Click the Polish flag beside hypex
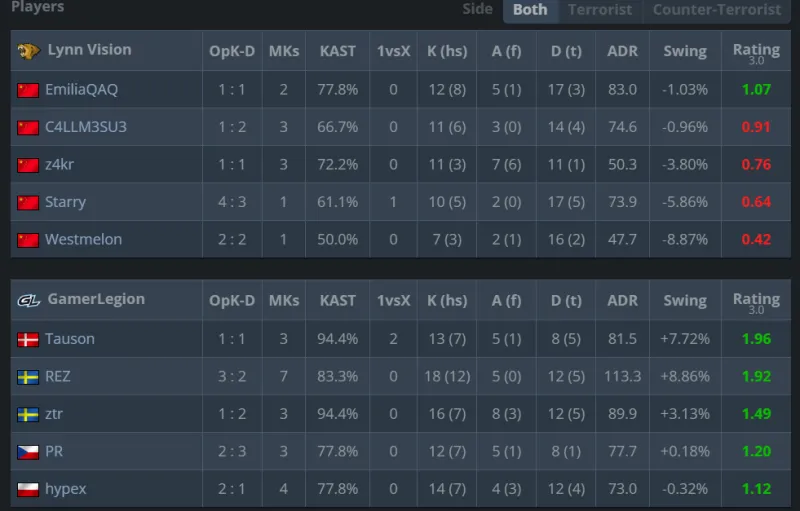This screenshot has width=800, height=511. [28, 489]
